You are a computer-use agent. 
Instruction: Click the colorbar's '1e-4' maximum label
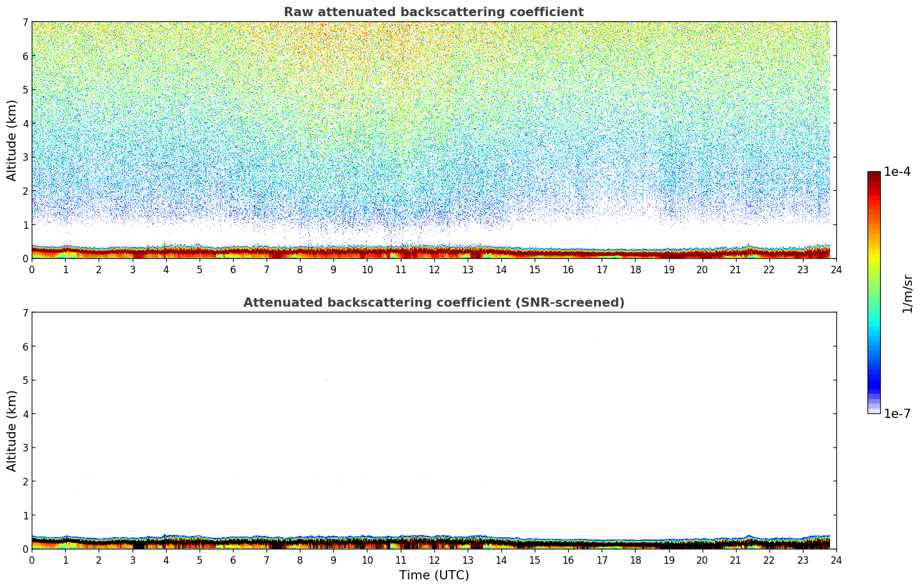(x=897, y=172)
